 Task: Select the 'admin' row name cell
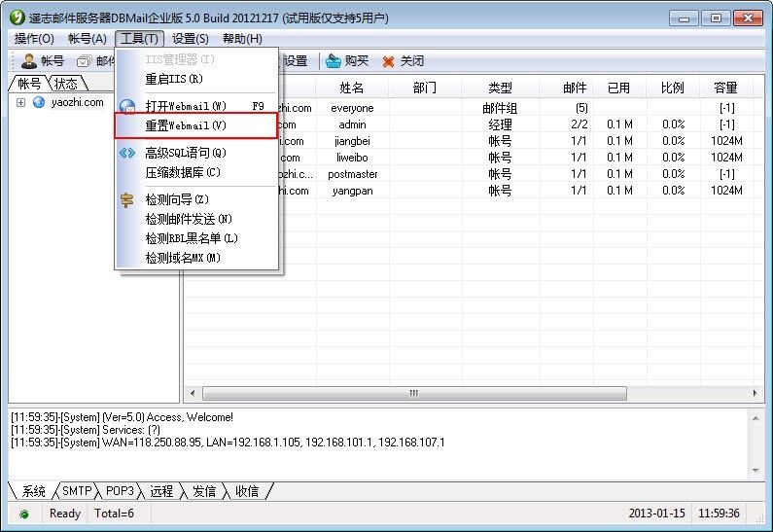(353, 124)
